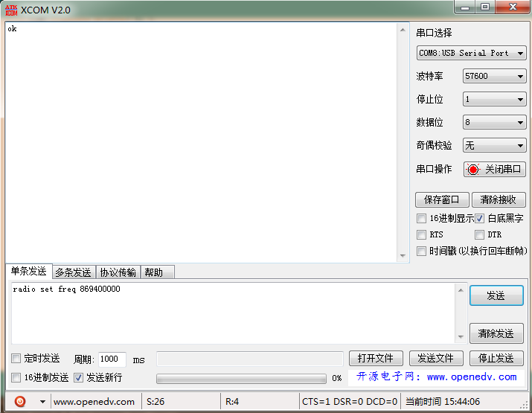Open www.openedv.com link in blue banner

point(472,377)
